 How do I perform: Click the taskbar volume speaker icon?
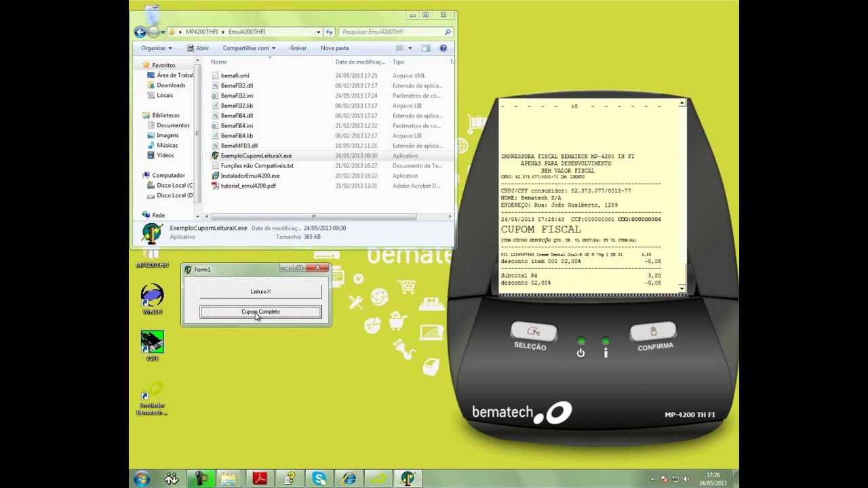[687, 479]
